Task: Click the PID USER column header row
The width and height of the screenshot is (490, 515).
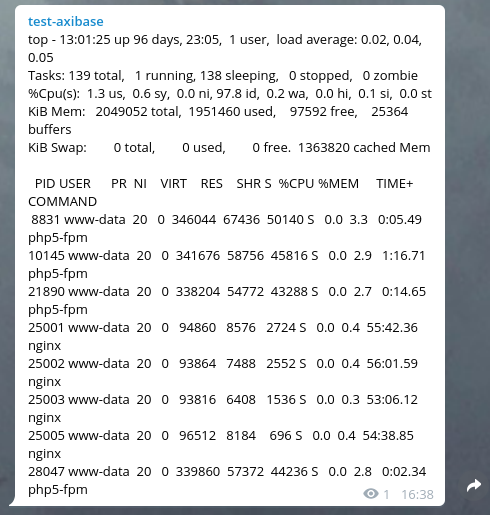Action: [220, 192]
